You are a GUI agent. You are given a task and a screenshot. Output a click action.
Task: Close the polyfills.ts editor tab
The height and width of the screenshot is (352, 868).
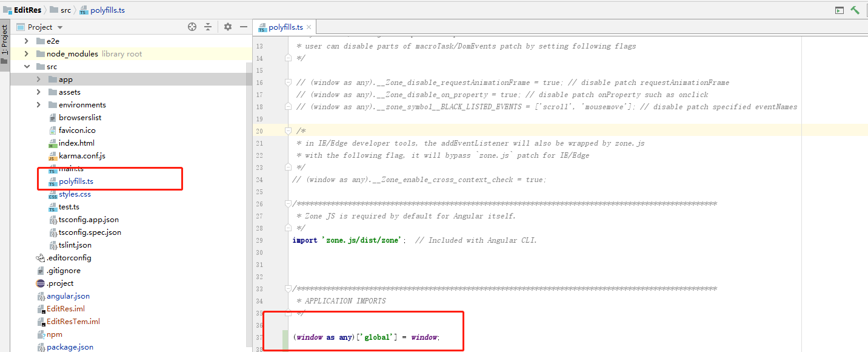point(309,27)
